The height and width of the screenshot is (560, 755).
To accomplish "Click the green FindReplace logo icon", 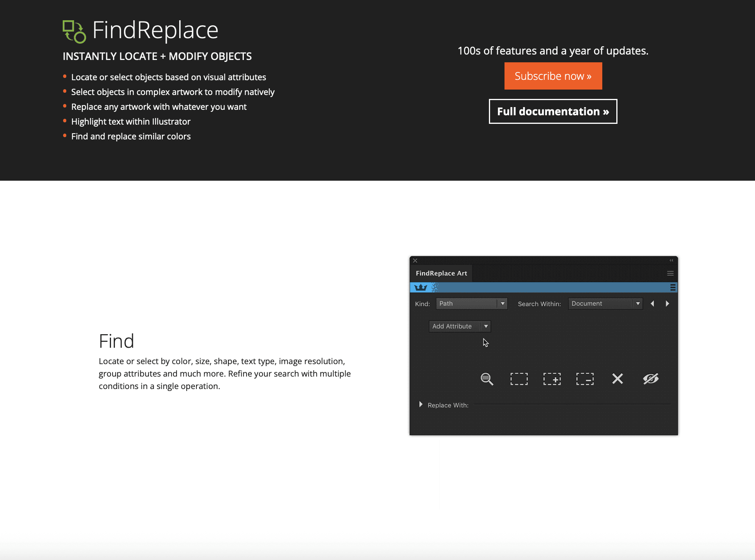I will 74,31.
